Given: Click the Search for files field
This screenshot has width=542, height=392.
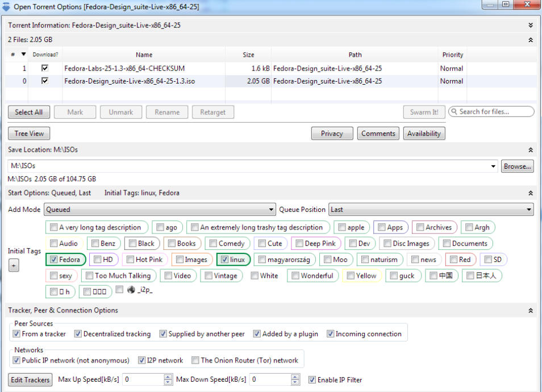Looking at the screenshot, I should tap(494, 112).
